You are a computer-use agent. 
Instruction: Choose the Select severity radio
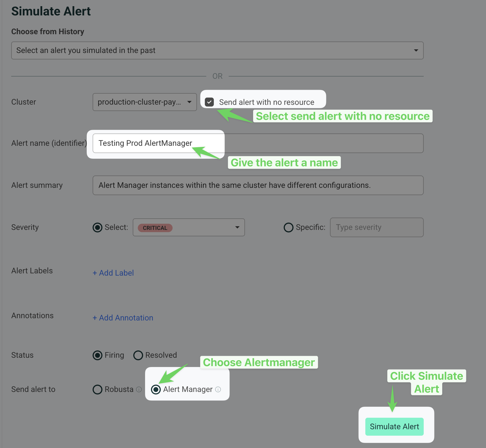pyautogui.click(x=97, y=227)
